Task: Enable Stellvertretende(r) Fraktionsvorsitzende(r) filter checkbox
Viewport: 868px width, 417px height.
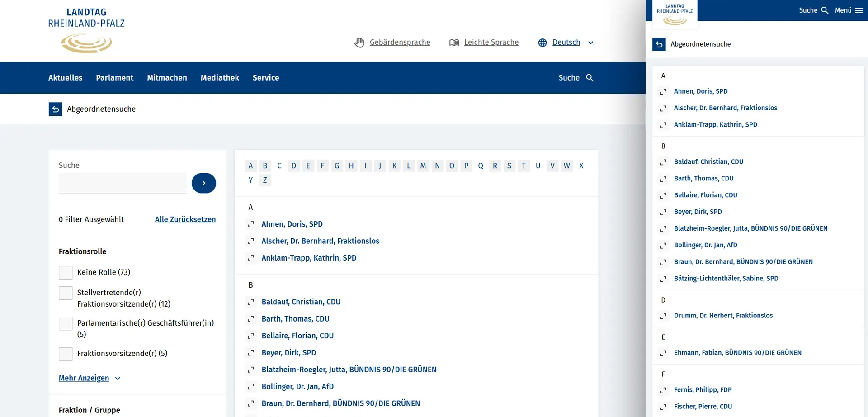Action: click(66, 293)
